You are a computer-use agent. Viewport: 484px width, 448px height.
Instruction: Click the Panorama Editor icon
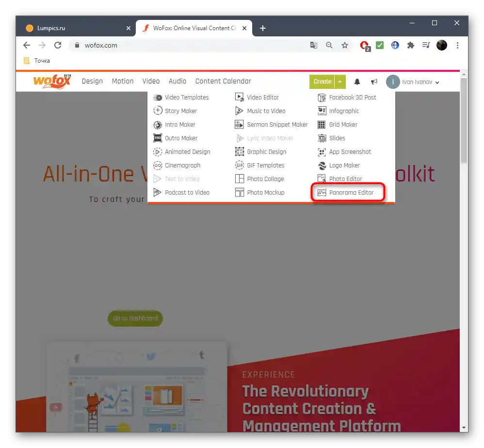pyautogui.click(x=322, y=193)
